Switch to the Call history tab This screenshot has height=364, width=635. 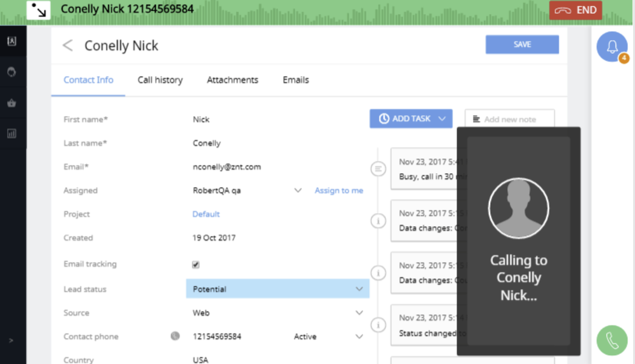click(160, 80)
